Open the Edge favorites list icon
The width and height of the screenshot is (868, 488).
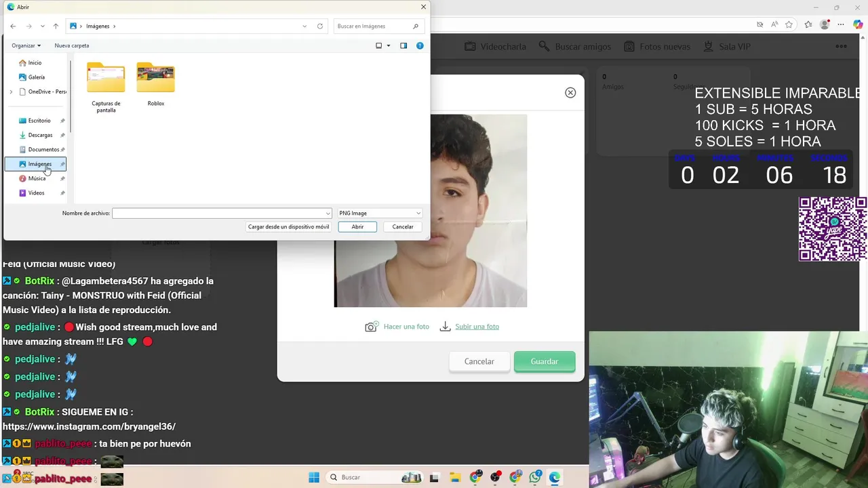click(x=808, y=24)
